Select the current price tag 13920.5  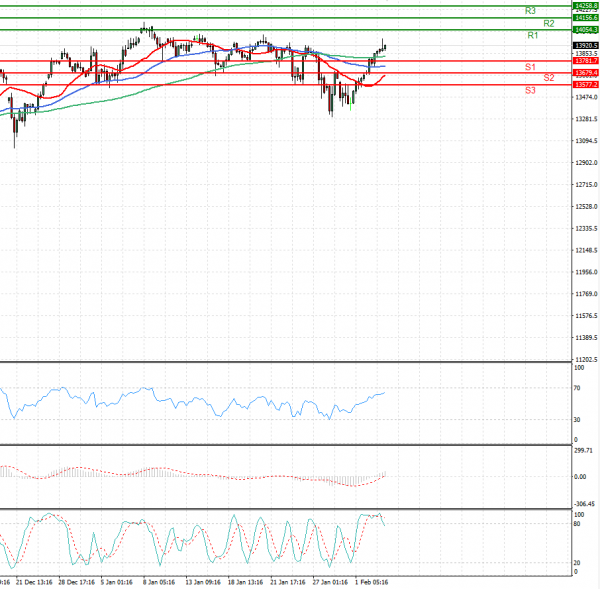pos(586,46)
